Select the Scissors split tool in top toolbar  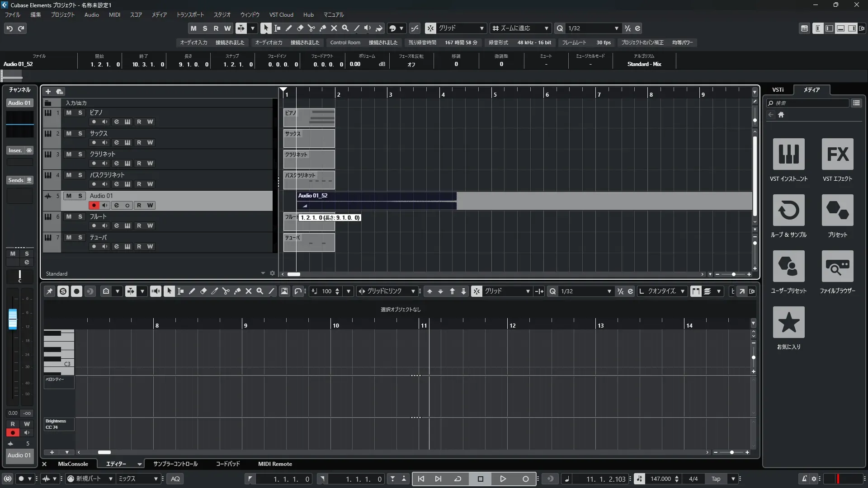[x=311, y=28]
